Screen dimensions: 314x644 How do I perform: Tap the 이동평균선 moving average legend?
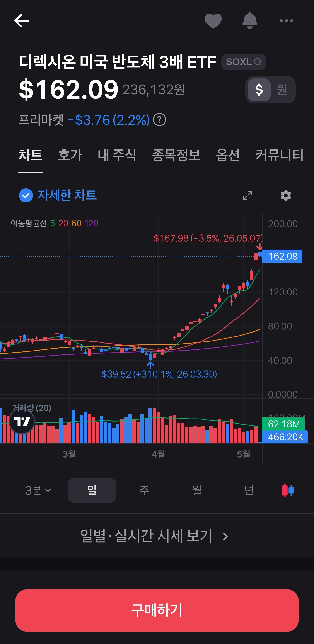click(x=29, y=223)
